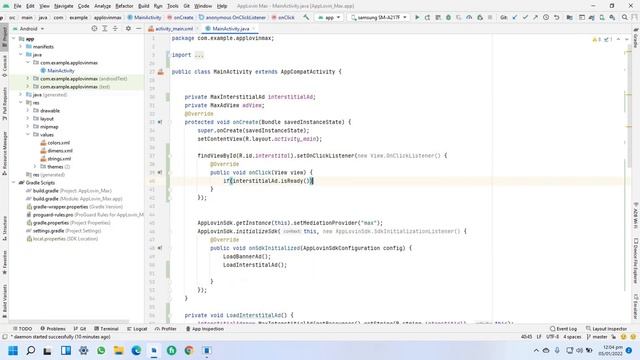Open the Search Everywhere magnifier icon

pos(624,18)
